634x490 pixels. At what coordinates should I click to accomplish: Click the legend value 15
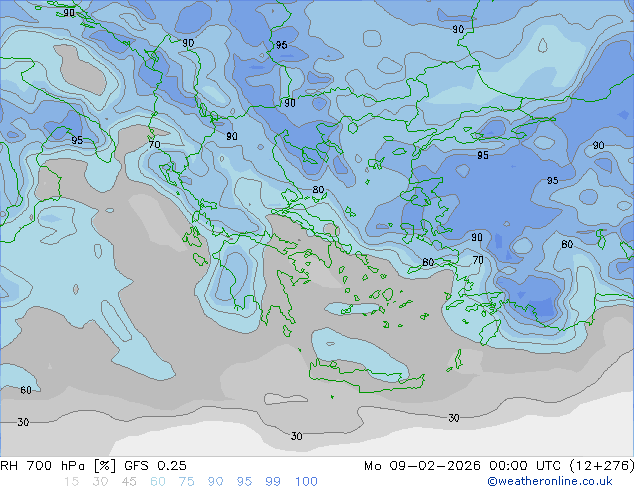point(71,482)
